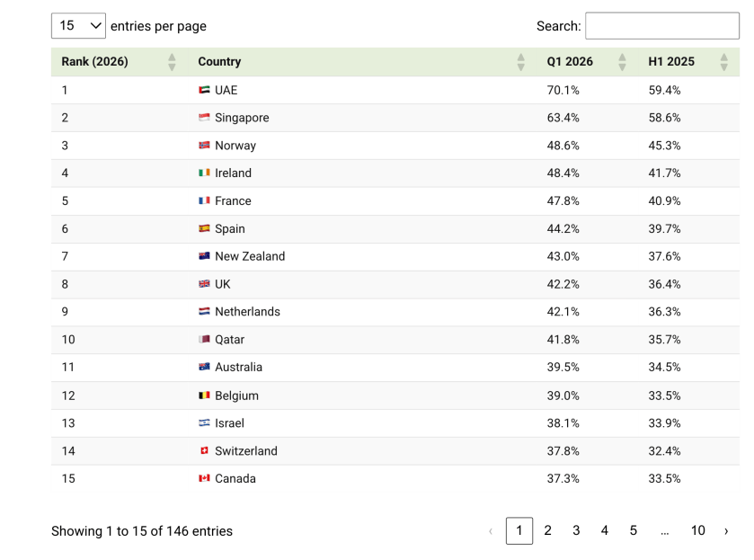Go to page 5 of results
The width and height of the screenshot is (754, 560).
coord(634,530)
